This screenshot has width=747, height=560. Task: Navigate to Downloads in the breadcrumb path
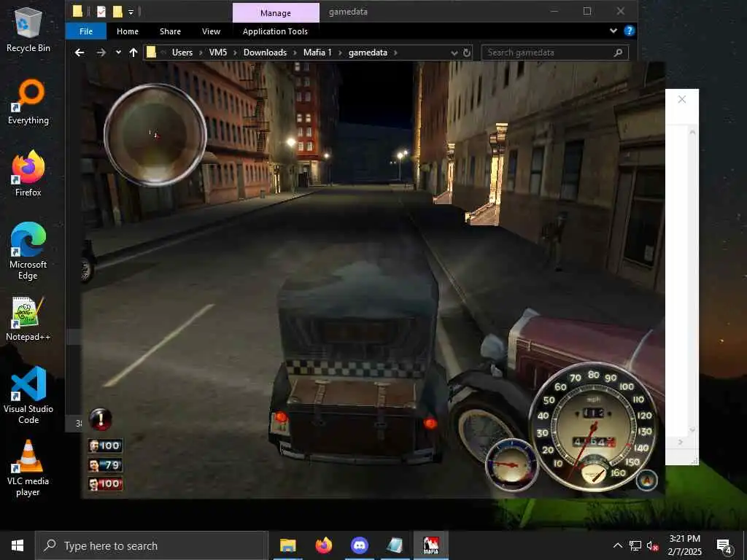pos(266,52)
